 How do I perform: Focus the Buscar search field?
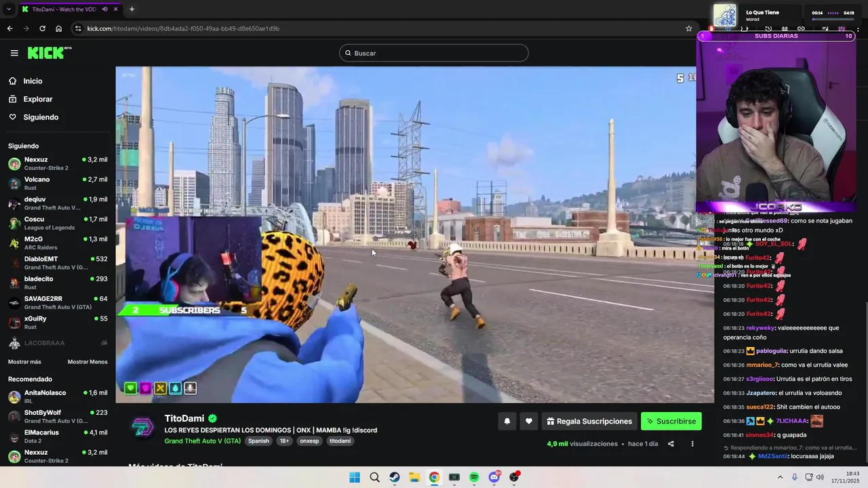click(433, 53)
